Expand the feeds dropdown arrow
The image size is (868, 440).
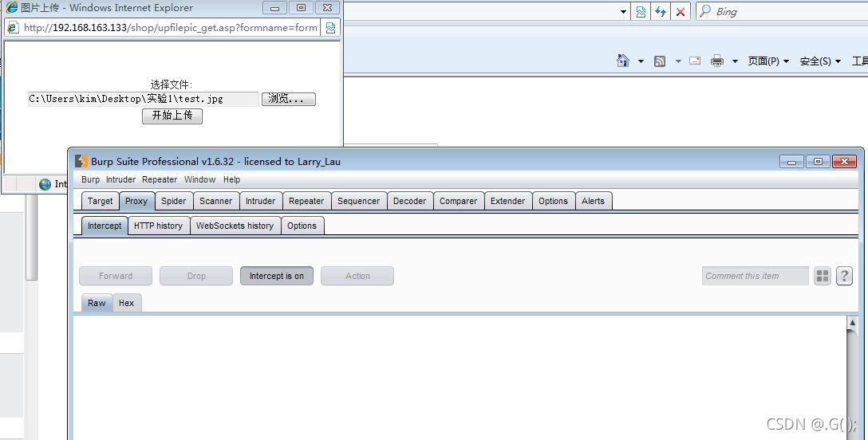pyautogui.click(x=678, y=61)
